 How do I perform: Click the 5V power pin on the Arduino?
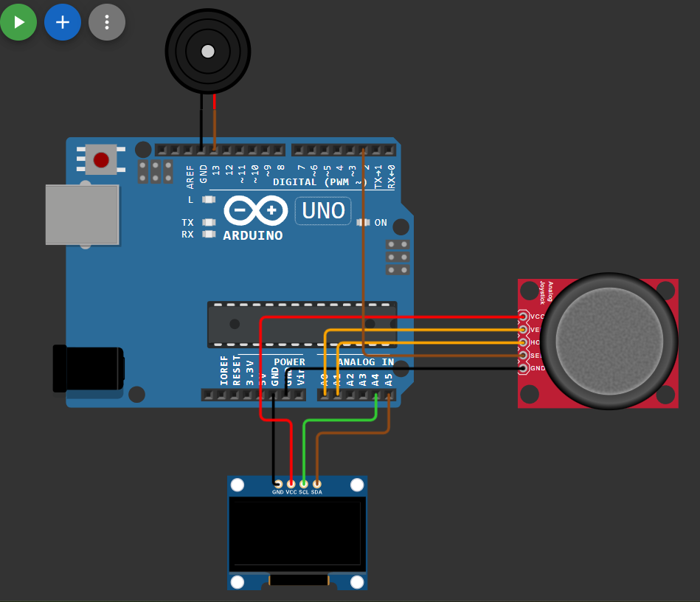(x=260, y=395)
